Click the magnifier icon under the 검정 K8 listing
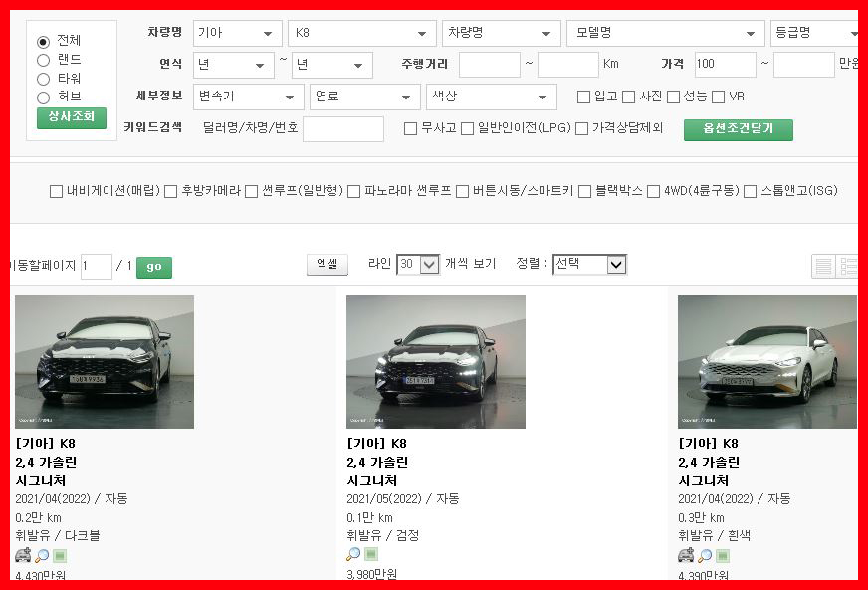The height and width of the screenshot is (590, 868). [x=353, y=553]
